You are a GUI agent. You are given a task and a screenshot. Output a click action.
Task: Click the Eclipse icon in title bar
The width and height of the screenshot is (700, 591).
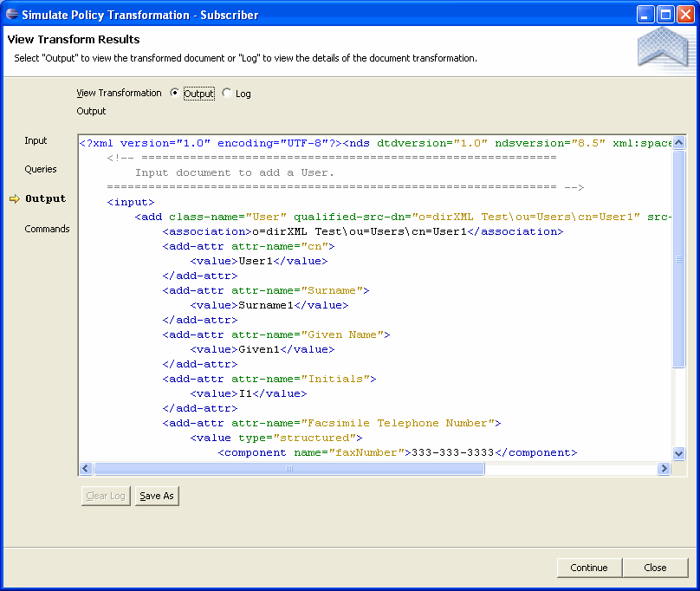[12, 14]
